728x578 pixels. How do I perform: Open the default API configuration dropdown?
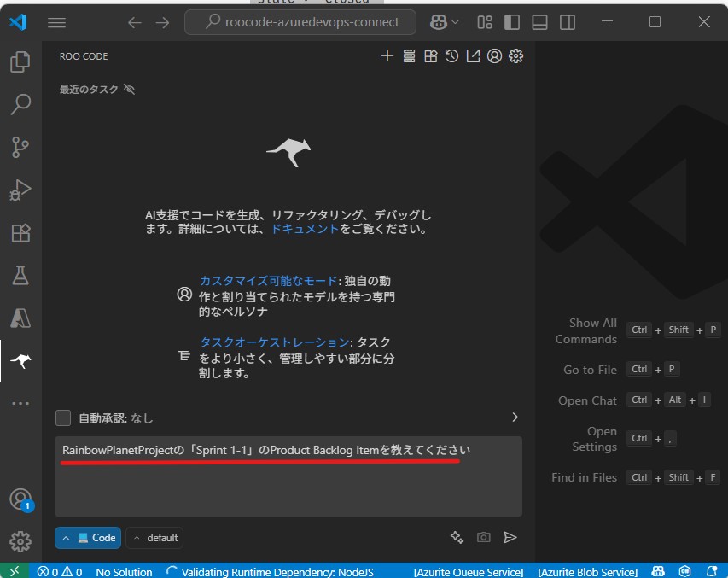click(154, 538)
